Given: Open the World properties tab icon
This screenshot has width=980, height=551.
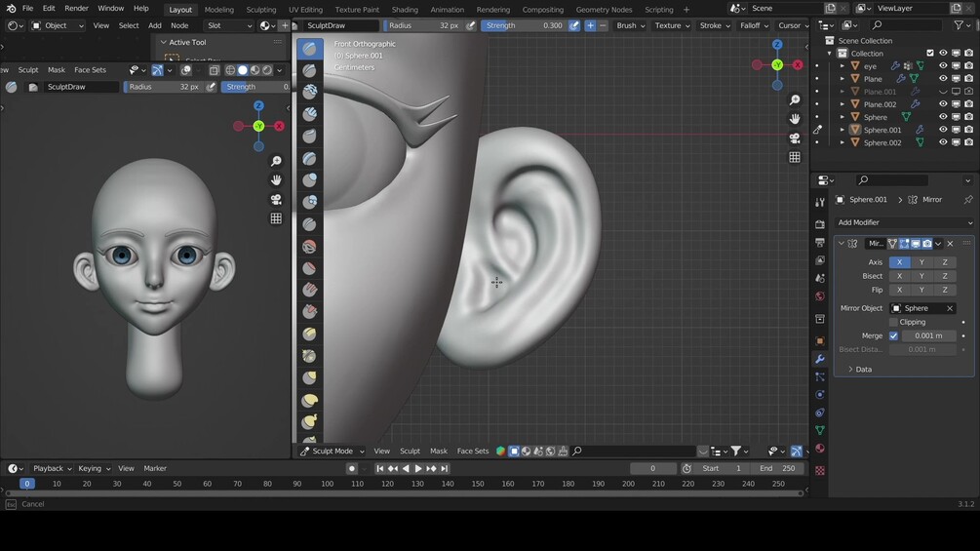Looking at the screenshot, I should point(820,296).
